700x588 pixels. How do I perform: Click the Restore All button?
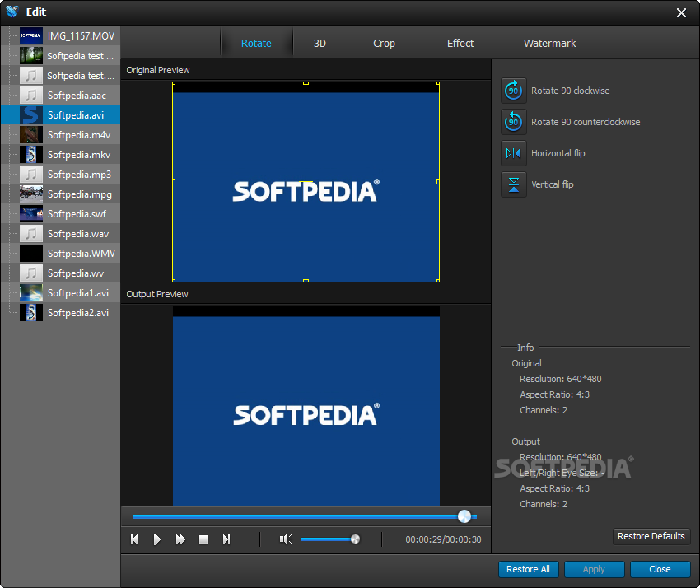pyautogui.click(x=528, y=569)
